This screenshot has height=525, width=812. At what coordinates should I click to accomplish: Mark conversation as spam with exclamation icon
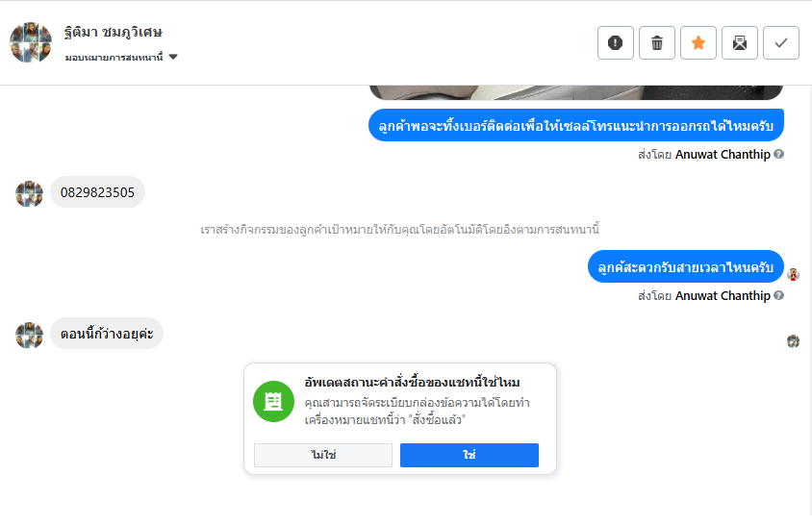tap(616, 42)
